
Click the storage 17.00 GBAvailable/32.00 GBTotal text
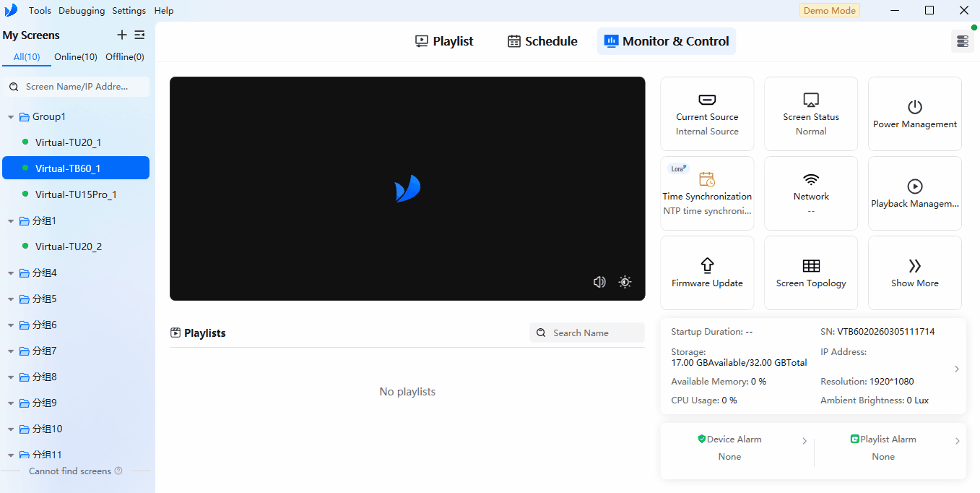click(x=739, y=363)
